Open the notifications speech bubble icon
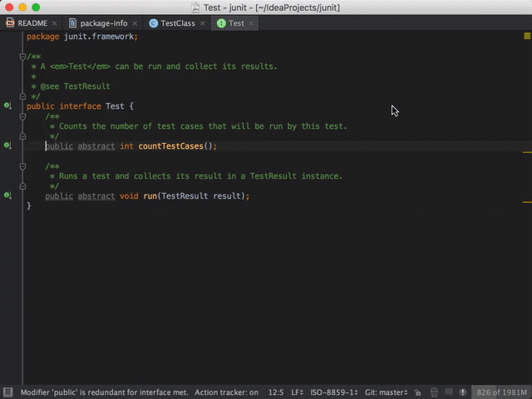Image resolution: width=532 pixels, height=399 pixels. tap(449, 392)
